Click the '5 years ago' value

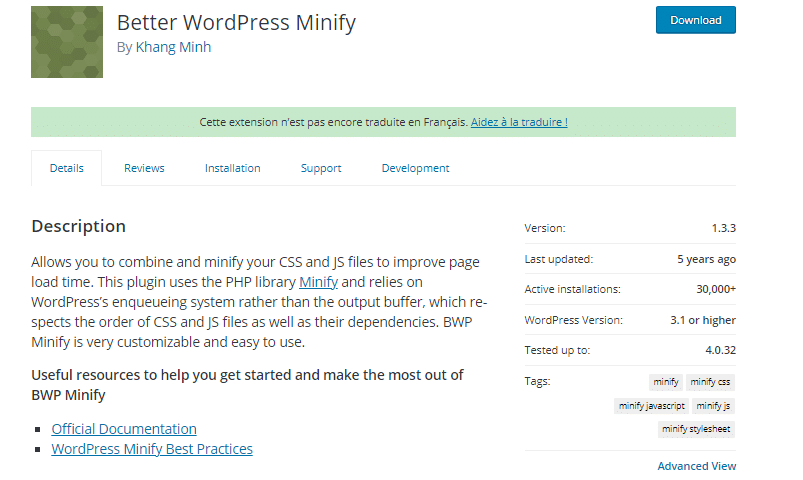coord(706,259)
